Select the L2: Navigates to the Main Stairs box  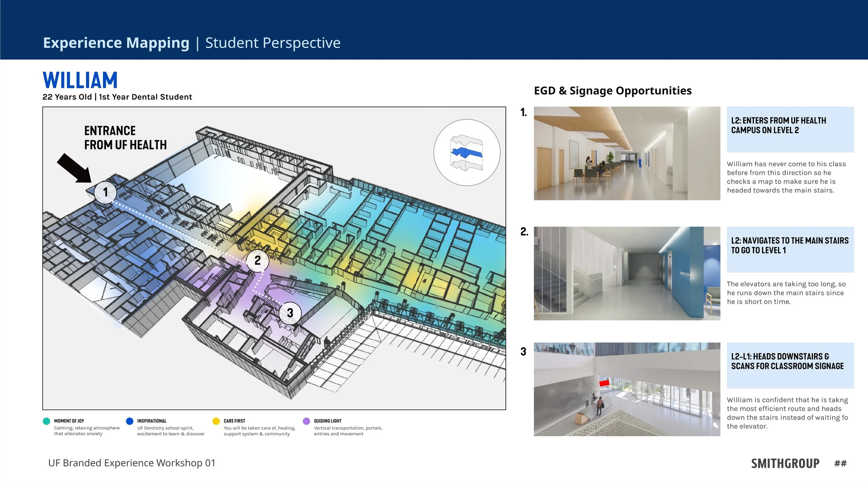click(790, 249)
